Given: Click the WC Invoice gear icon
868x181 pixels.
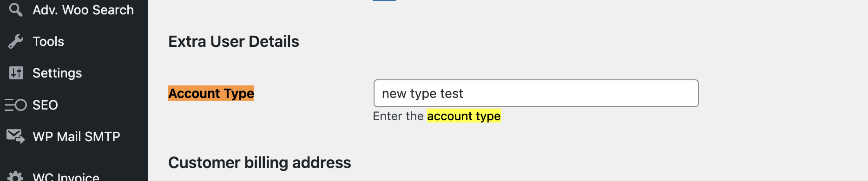Looking at the screenshot, I should (x=16, y=177).
